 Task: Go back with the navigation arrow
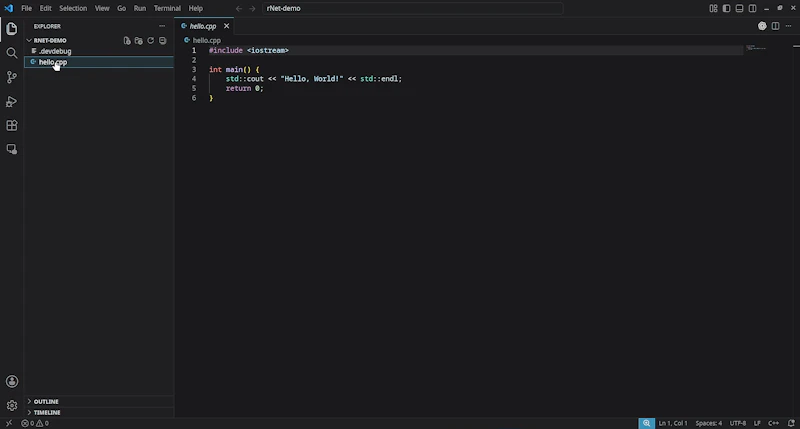[239, 8]
